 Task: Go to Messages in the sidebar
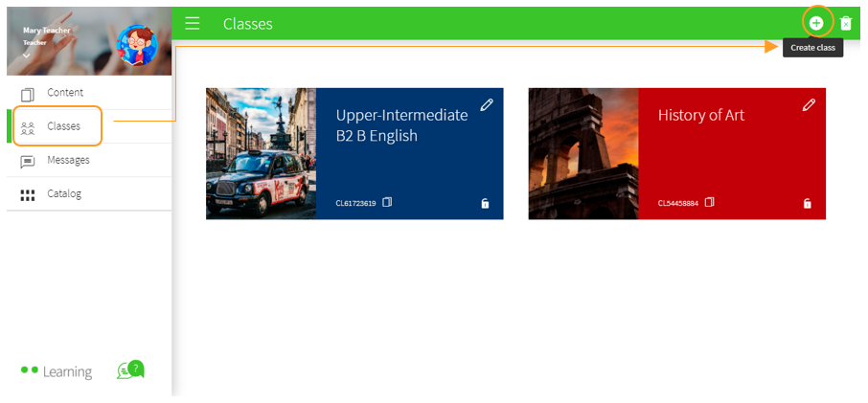click(67, 160)
